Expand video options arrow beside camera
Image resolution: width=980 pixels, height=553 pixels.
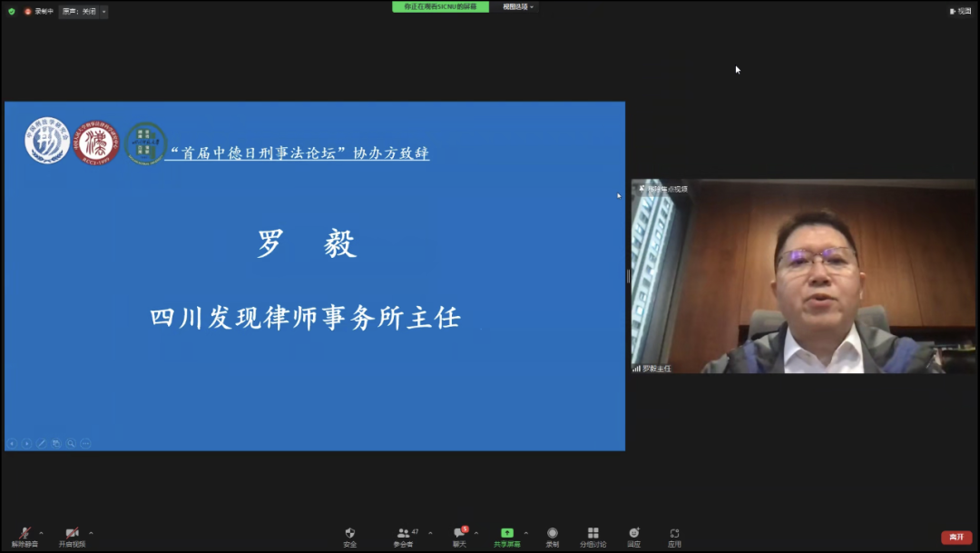(91, 533)
